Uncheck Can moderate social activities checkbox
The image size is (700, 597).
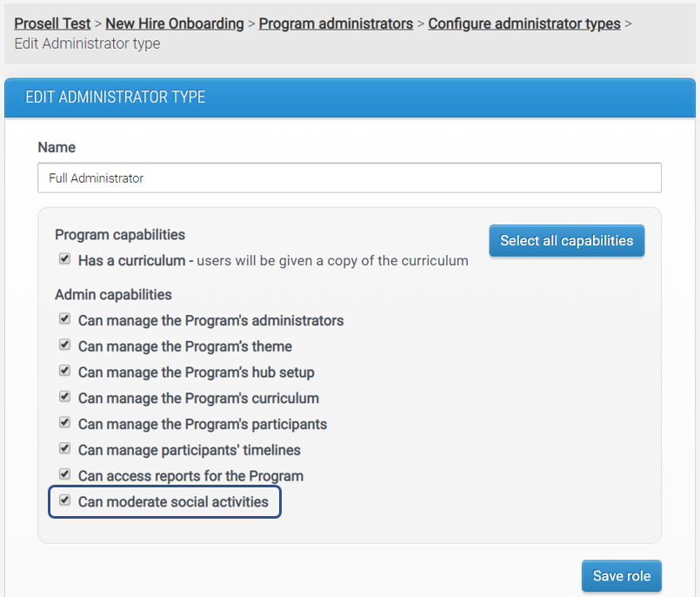coord(64,500)
